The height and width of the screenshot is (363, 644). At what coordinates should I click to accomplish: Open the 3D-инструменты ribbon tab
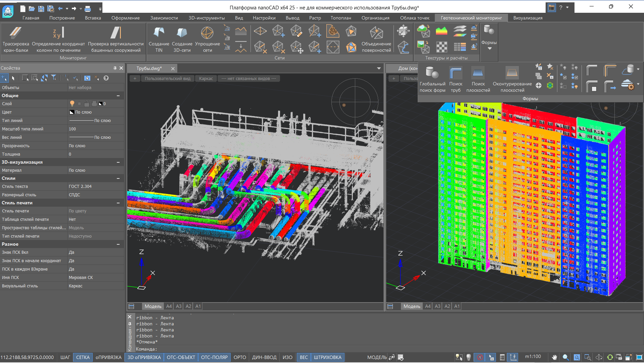coord(206,18)
